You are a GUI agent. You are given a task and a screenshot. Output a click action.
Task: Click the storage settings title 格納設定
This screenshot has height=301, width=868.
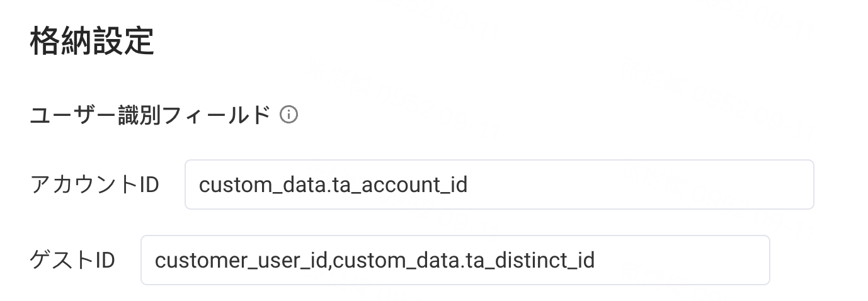[x=92, y=41]
